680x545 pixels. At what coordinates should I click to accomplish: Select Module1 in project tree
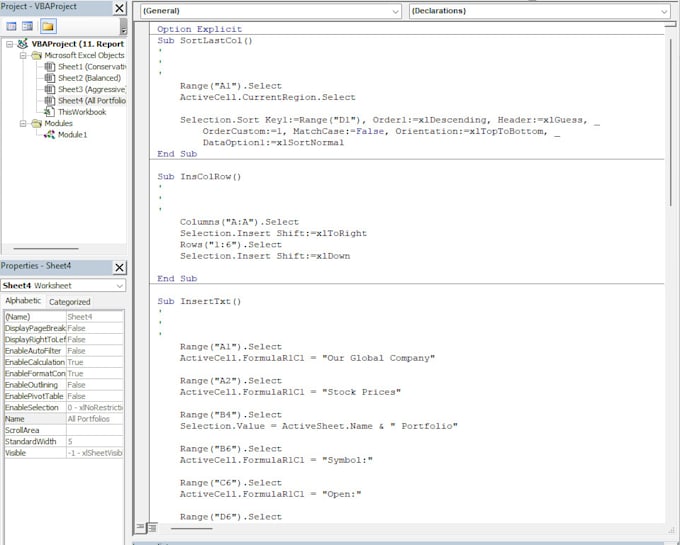point(72,135)
